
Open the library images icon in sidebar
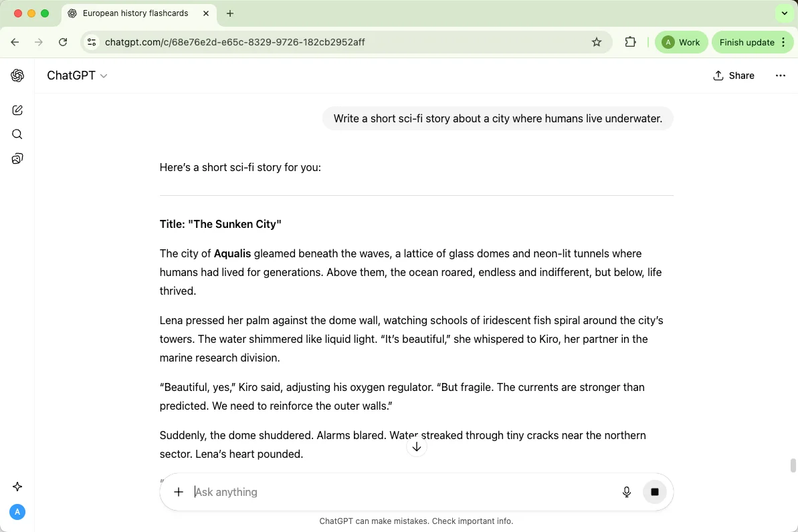pyautogui.click(x=17, y=158)
